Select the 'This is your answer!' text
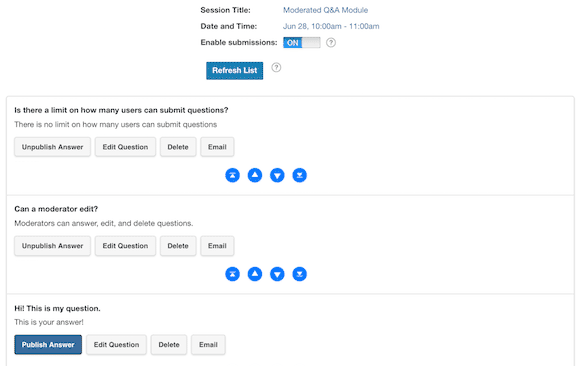 [49, 322]
